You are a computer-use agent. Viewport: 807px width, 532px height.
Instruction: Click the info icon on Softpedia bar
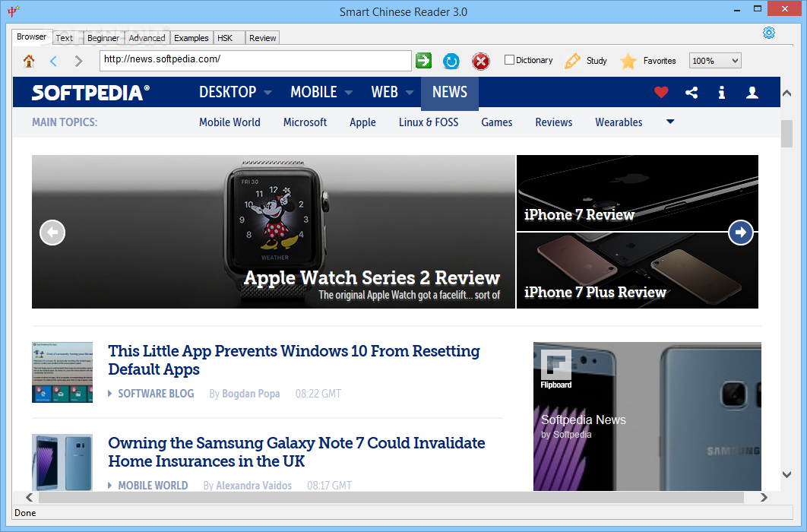click(722, 92)
